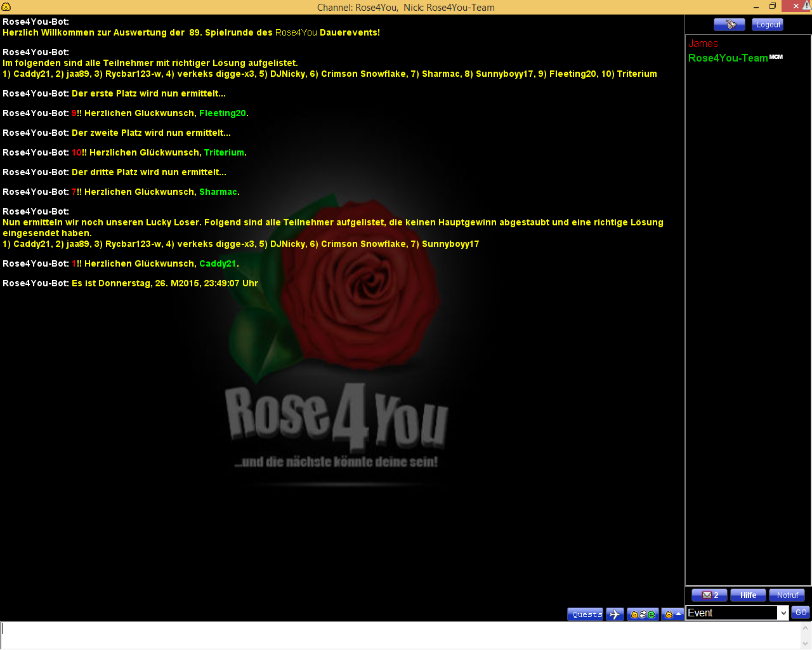The height and width of the screenshot is (650, 812).
Task: Open the Quests panel
Action: (x=586, y=614)
